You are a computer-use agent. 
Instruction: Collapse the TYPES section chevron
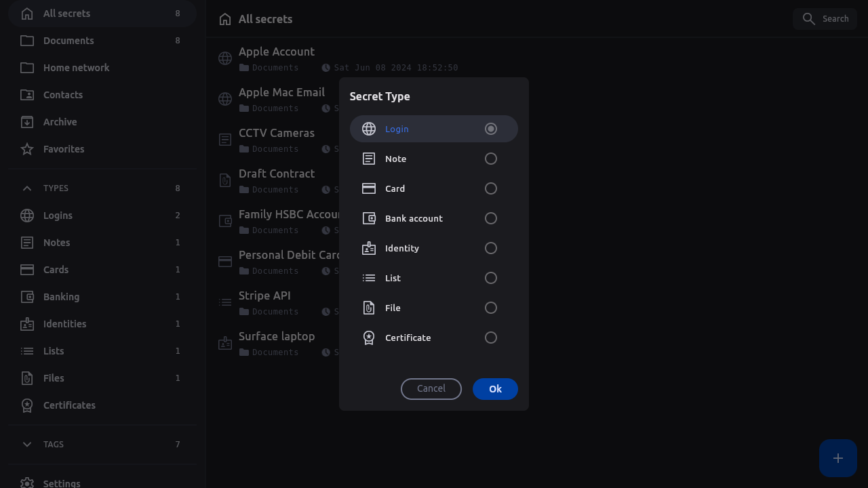27,188
